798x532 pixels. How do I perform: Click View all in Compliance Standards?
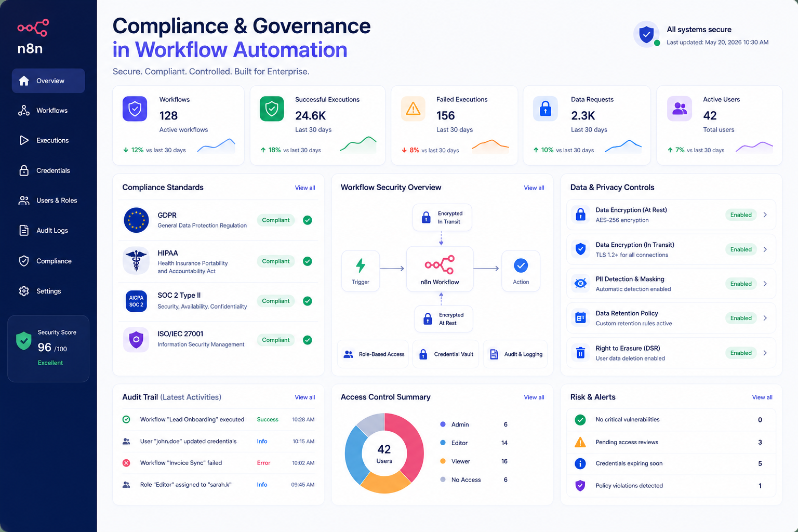click(x=305, y=188)
